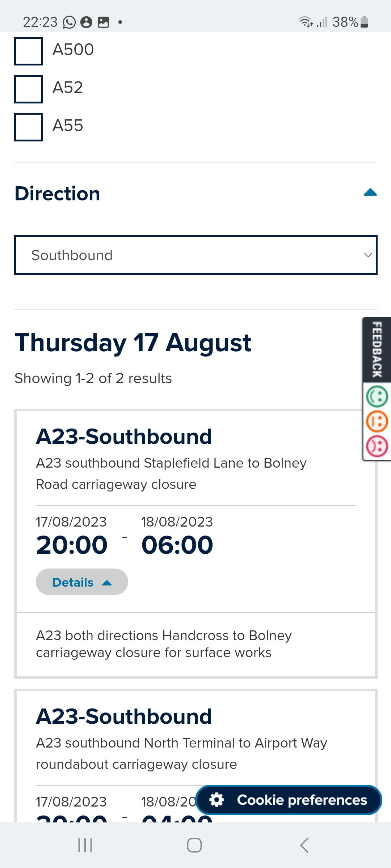
Task: Open the Cookie preferences button
Action: tap(289, 800)
